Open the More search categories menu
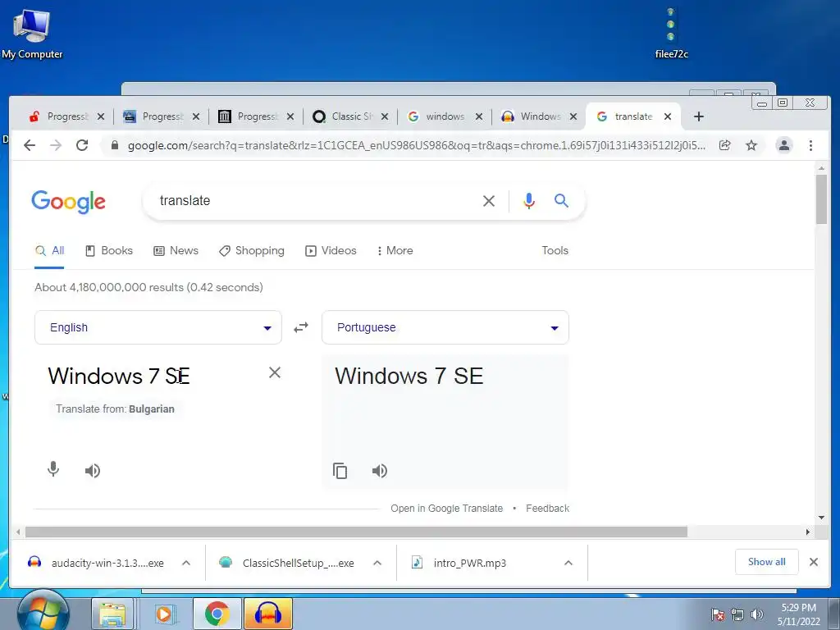840x630 pixels. tap(395, 251)
